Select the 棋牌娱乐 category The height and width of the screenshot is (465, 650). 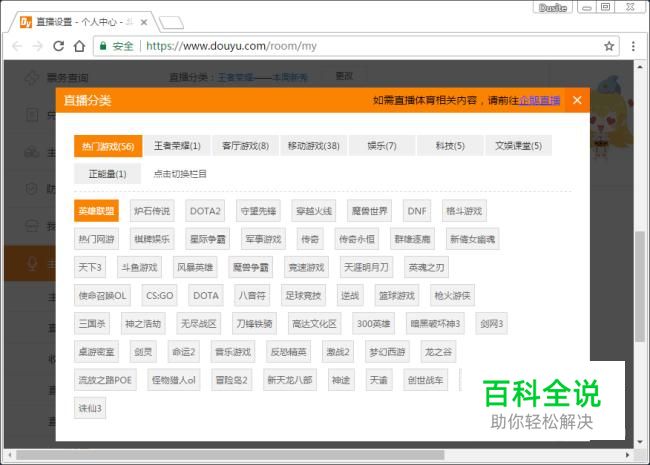[152, 239]
